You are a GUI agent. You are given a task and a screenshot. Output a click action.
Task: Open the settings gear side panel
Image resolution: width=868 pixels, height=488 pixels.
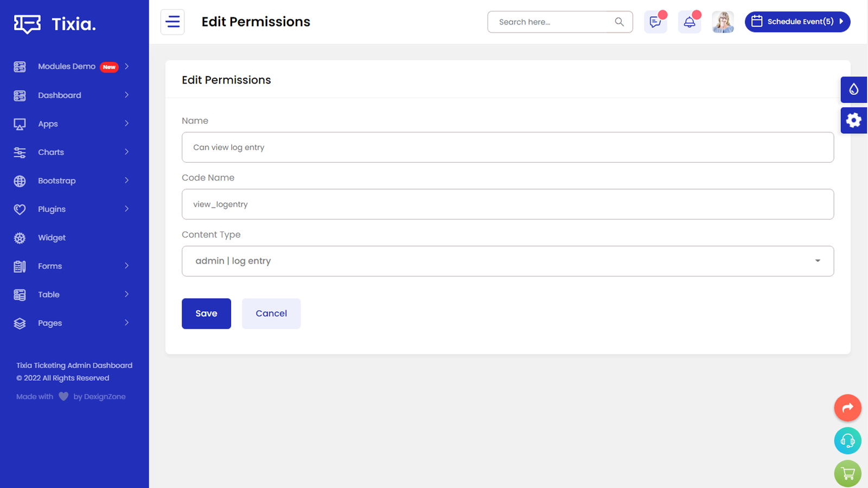[x=853, y=120]
